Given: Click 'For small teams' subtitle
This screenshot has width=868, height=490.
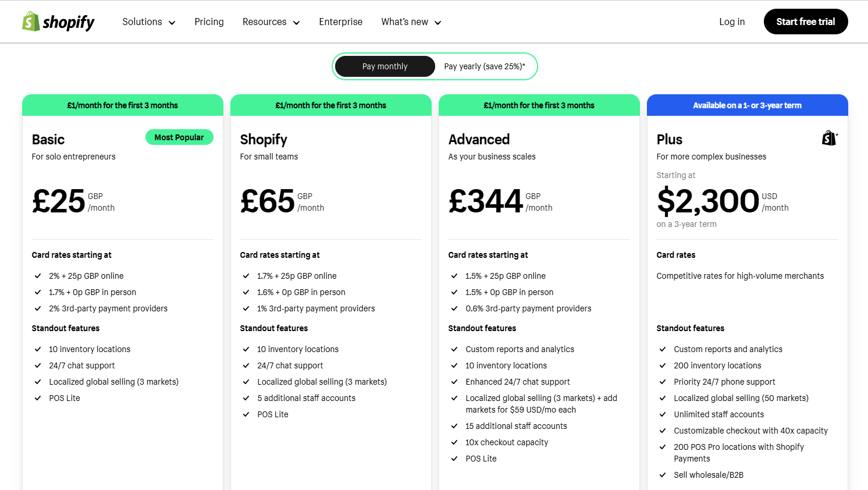Looking at the screenshot, I should 269,157.
